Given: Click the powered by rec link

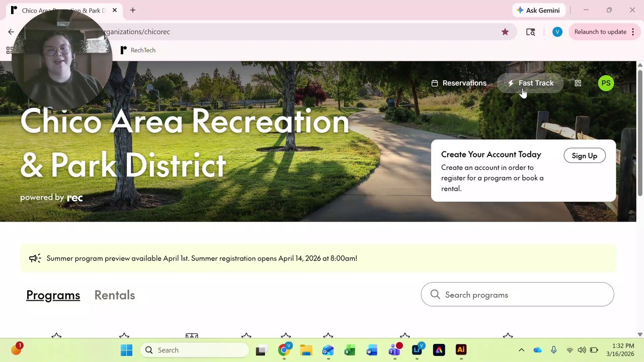Looking at the screenshot, I should pos(51,198).
